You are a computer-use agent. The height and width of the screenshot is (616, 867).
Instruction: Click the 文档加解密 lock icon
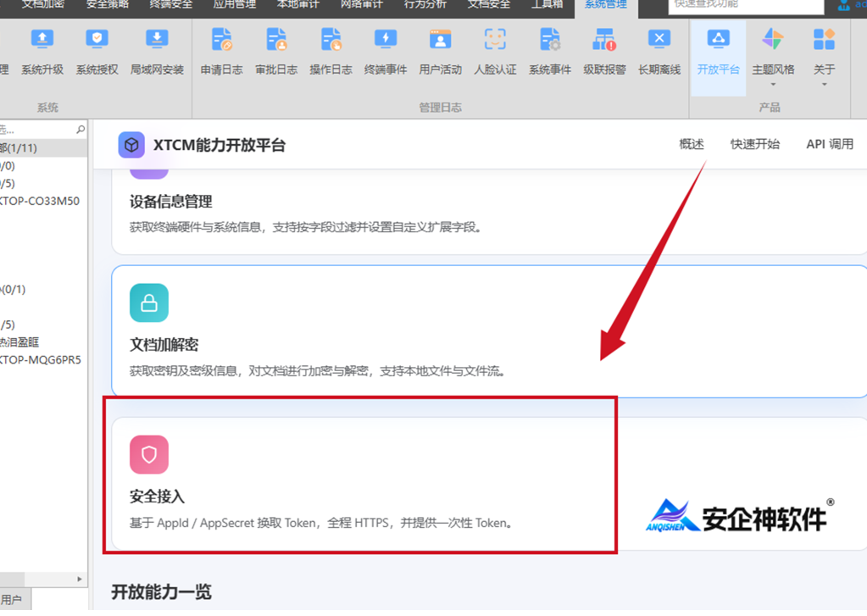click(x=149, y=302)
